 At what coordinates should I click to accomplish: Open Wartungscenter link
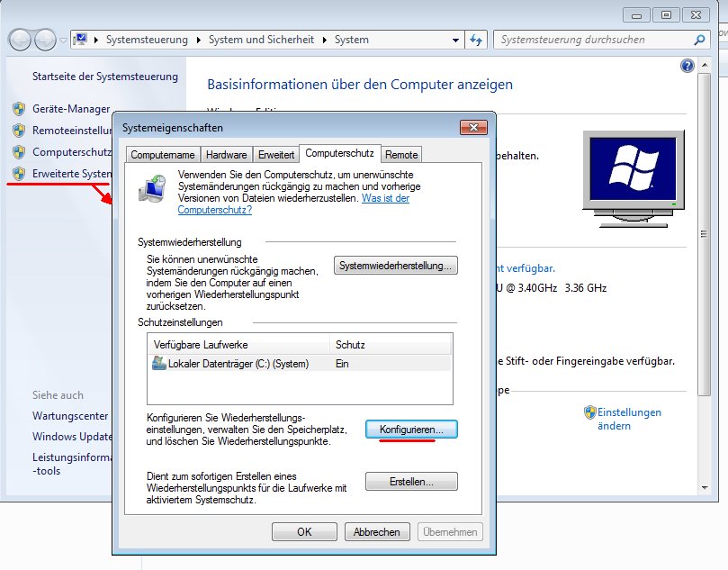click(70, 416)
